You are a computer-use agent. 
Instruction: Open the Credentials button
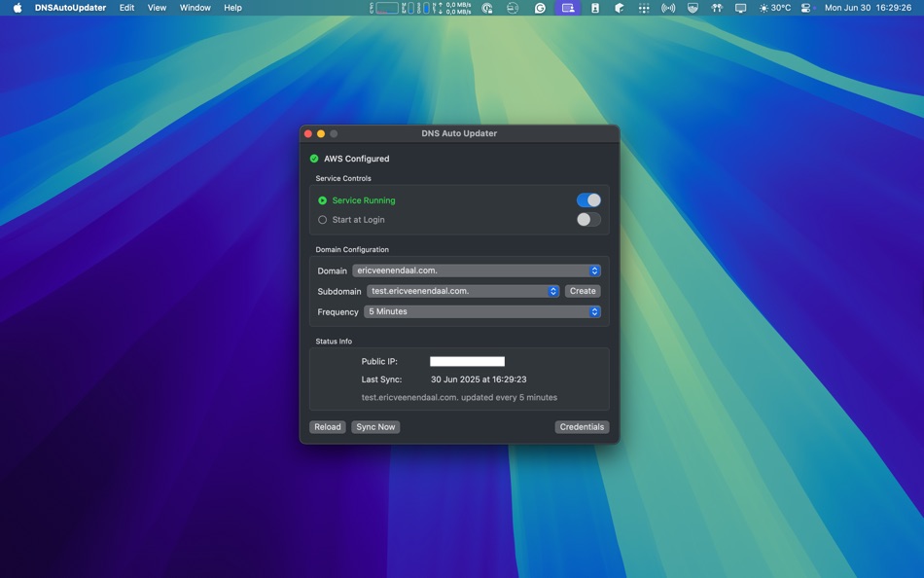click(582, 427)
